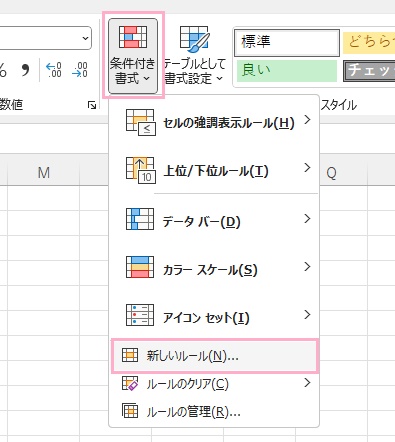The width and height of the screenshot is (395, 442).
Task: Expand arrow beside カラー スケール
Action: click(307, 267)
